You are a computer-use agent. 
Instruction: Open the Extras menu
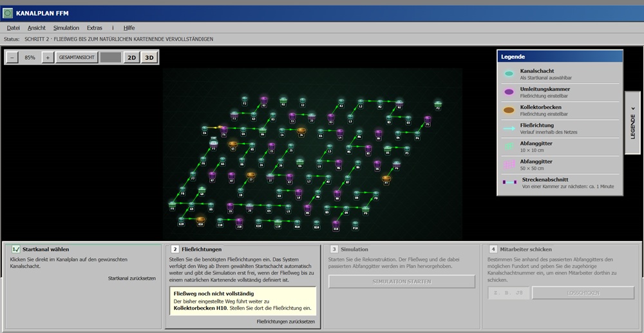click(95, 28)
